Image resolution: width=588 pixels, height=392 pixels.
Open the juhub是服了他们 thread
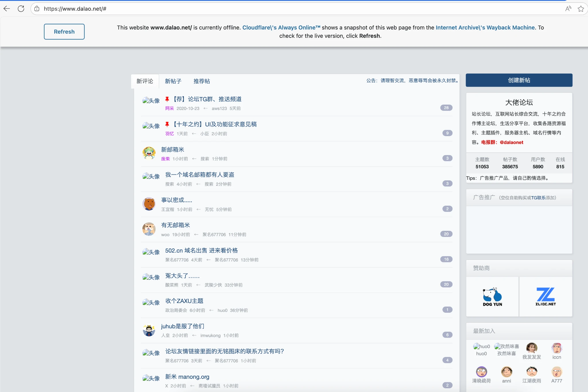click(183, 326)
